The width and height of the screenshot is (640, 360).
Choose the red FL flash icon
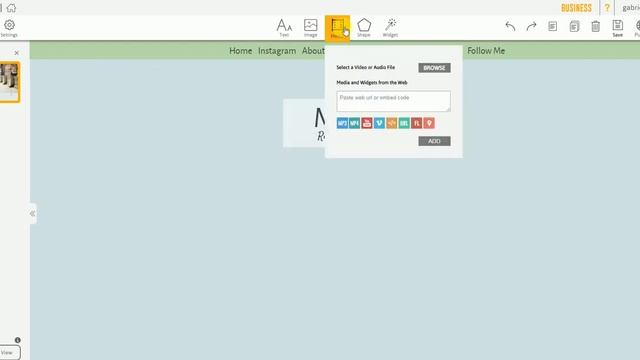[416, 123]
